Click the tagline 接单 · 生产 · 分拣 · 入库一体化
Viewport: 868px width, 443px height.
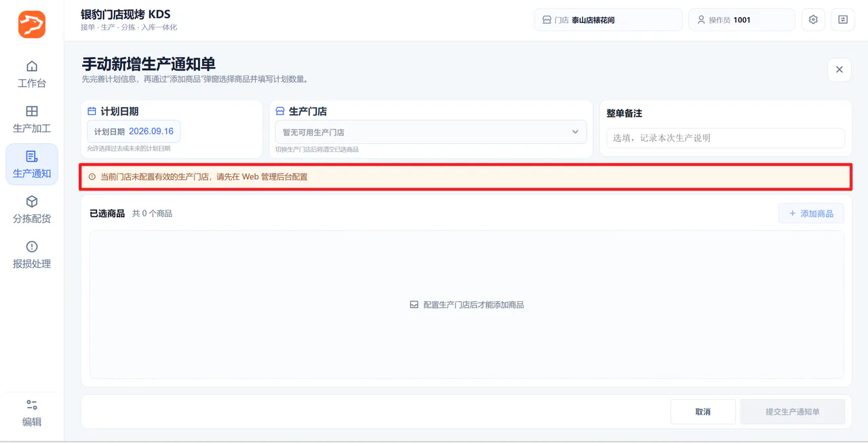coord(129,27)
